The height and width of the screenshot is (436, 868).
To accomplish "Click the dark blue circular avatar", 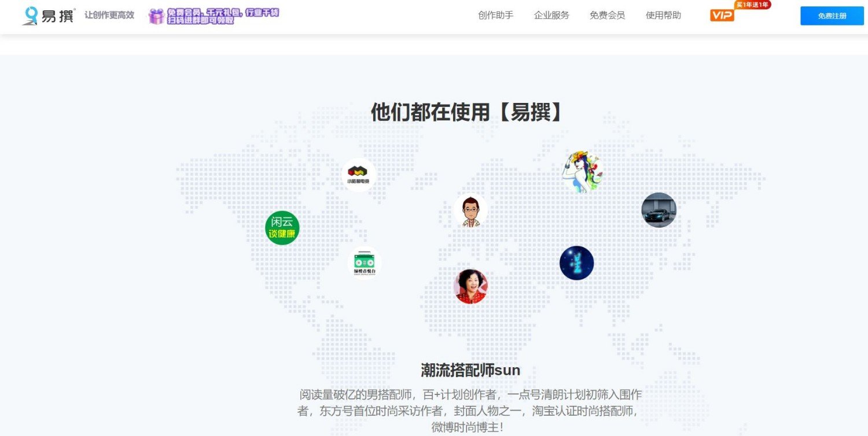I will tap(577, 263).
